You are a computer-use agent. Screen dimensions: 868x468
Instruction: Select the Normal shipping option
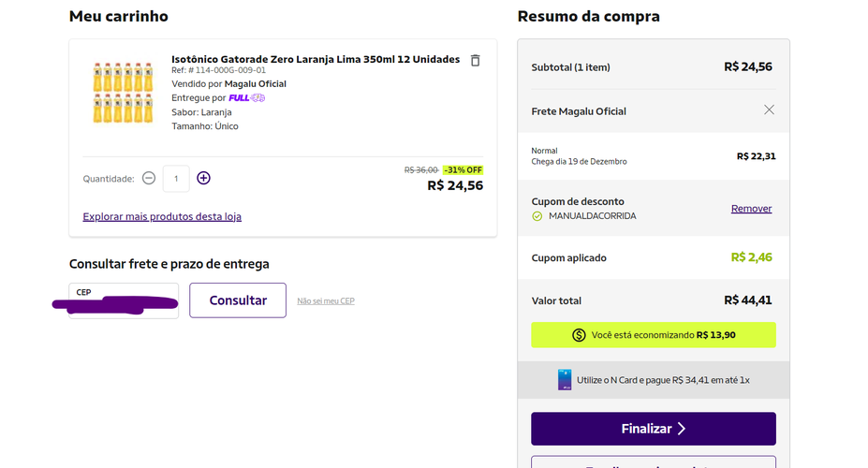654,156
